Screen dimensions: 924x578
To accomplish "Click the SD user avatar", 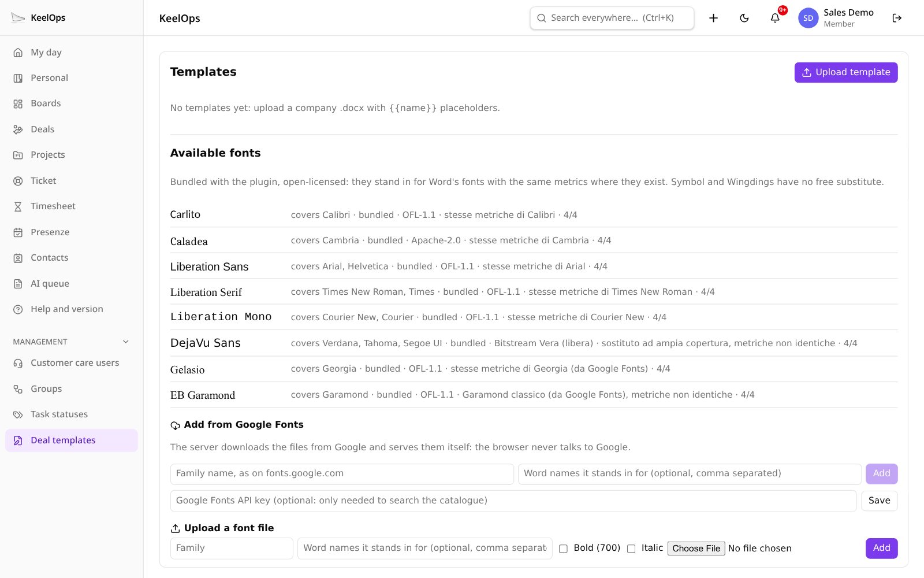I will 808,18.
